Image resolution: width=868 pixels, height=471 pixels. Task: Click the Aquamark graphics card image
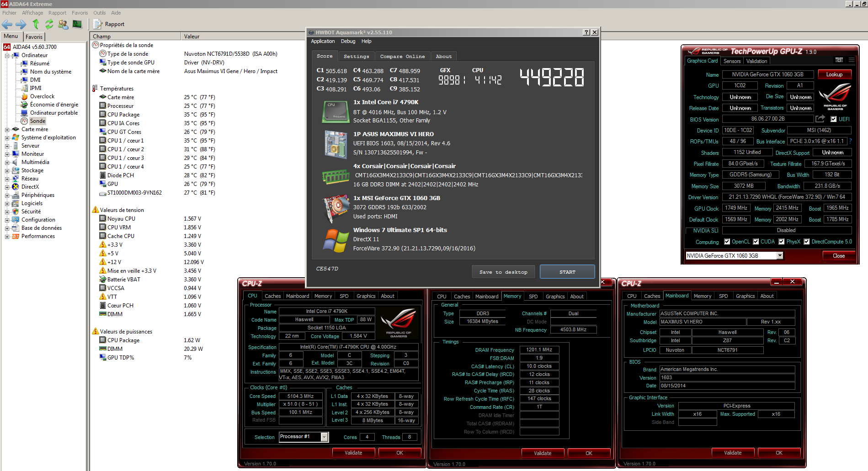point(336,209)
